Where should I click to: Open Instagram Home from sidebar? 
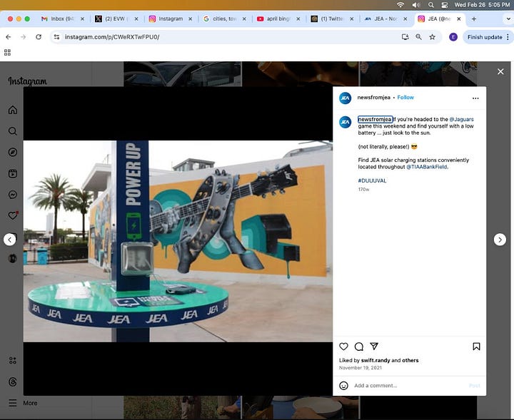click(x=12, y=110)
